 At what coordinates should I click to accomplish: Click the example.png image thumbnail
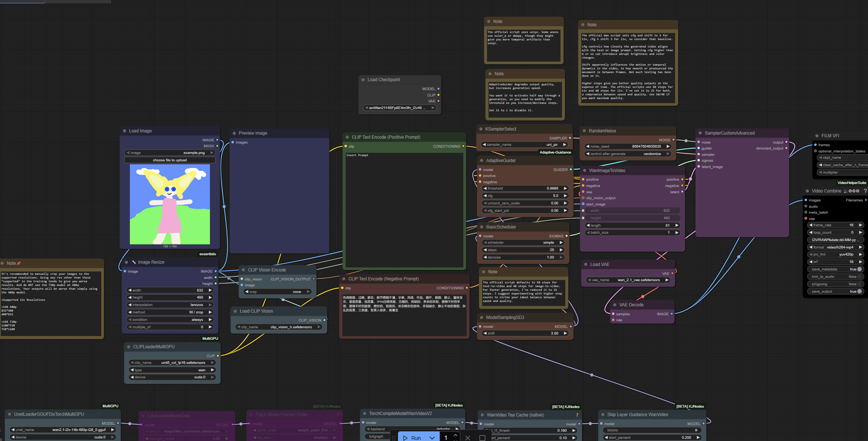tap(170, 204)
